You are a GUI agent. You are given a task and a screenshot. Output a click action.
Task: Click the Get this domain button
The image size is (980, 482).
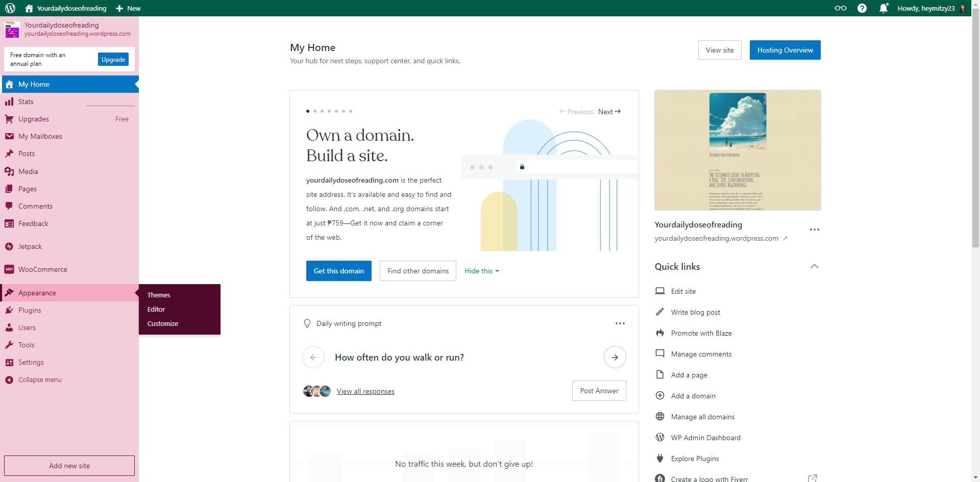pyautogui.click(x=339, y=271)
